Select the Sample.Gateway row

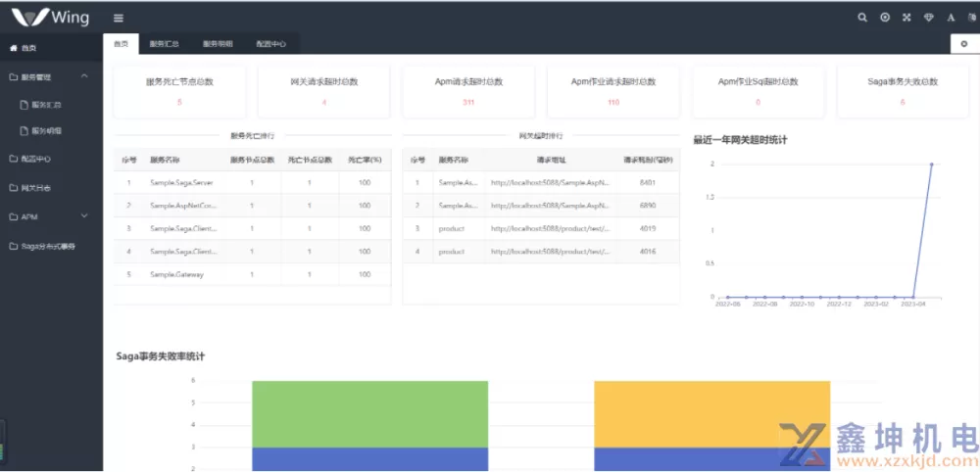pyautogui.click(x=253, y=274)
